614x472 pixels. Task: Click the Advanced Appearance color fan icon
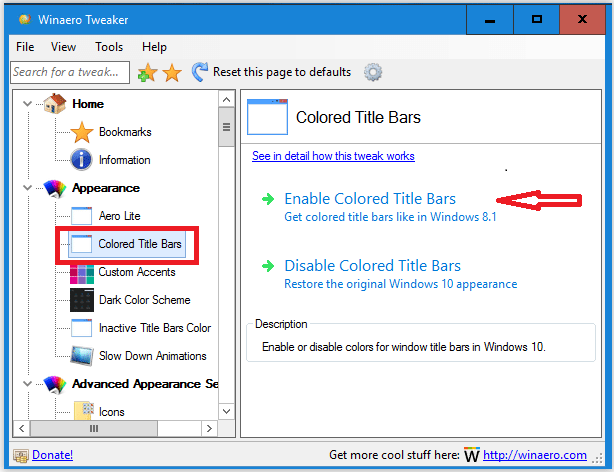pyautogui.click(x=55, y=384)
